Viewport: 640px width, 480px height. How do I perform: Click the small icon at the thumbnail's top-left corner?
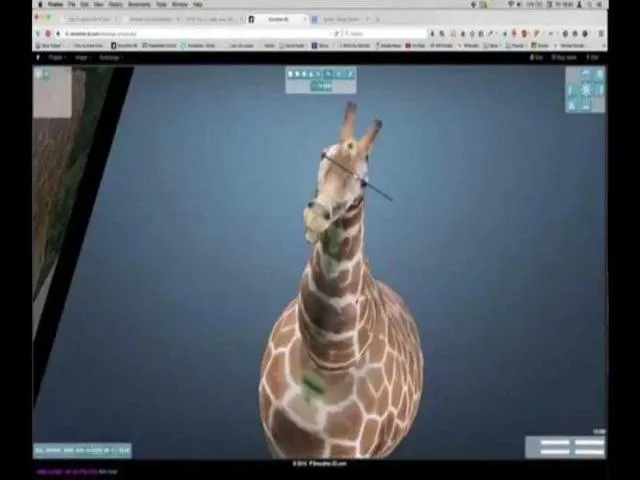pos(40,74)
